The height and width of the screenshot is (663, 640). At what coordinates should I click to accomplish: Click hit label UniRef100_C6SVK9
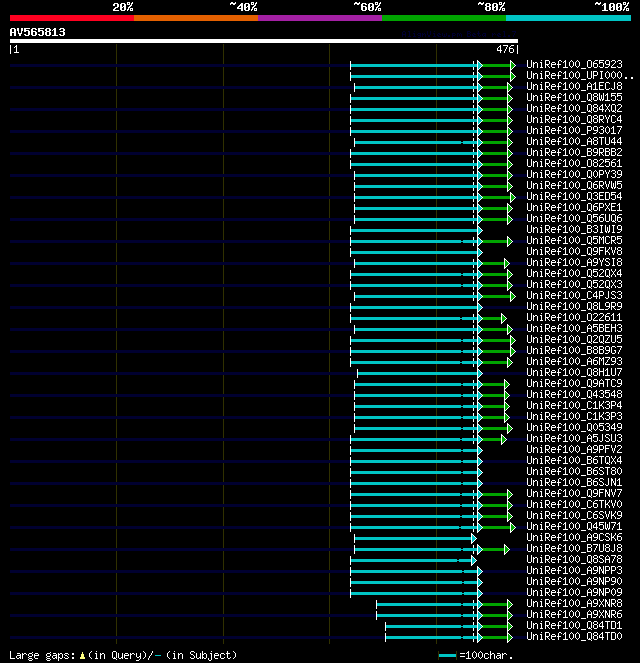coord(574,515)
